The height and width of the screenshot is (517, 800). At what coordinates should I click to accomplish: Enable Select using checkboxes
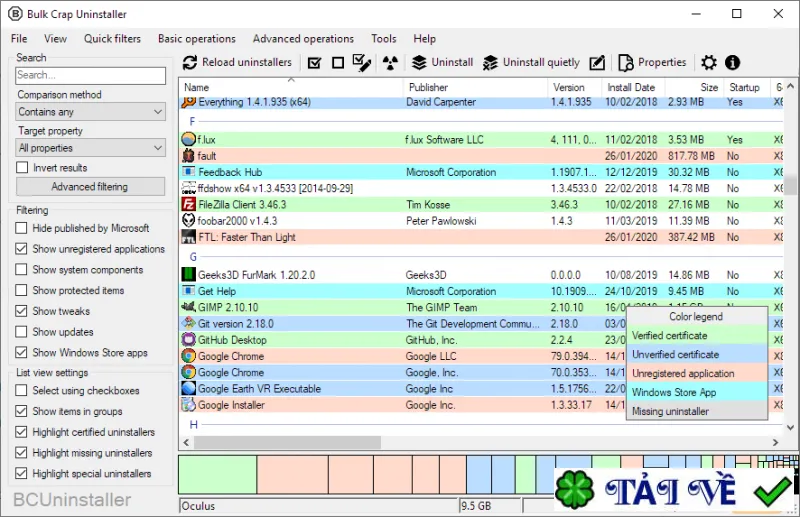coord(21,390)
